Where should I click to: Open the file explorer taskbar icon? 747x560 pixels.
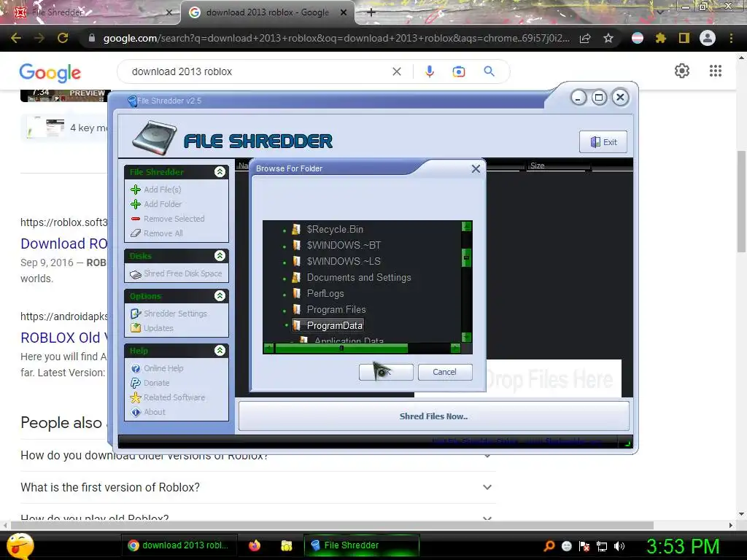(x=286, y=545)
